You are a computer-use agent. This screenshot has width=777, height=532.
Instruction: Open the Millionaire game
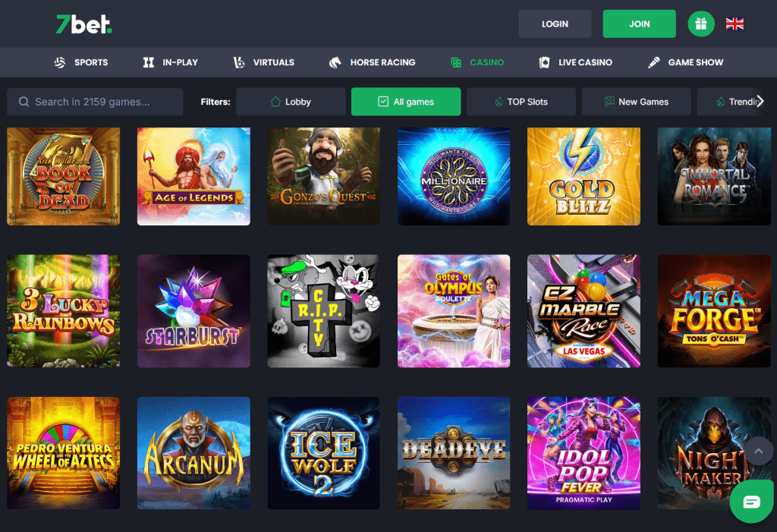click(454, 177)
